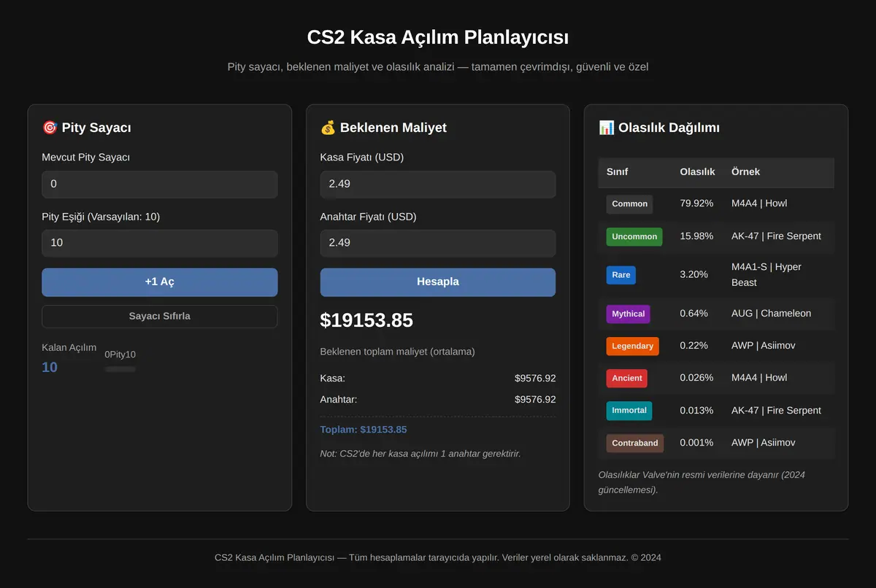This screenshot has width=876, height=588.
Task: Click the CS2 Kasa Açılım Planlayıcısı main title
Action: tap(438, 37)
